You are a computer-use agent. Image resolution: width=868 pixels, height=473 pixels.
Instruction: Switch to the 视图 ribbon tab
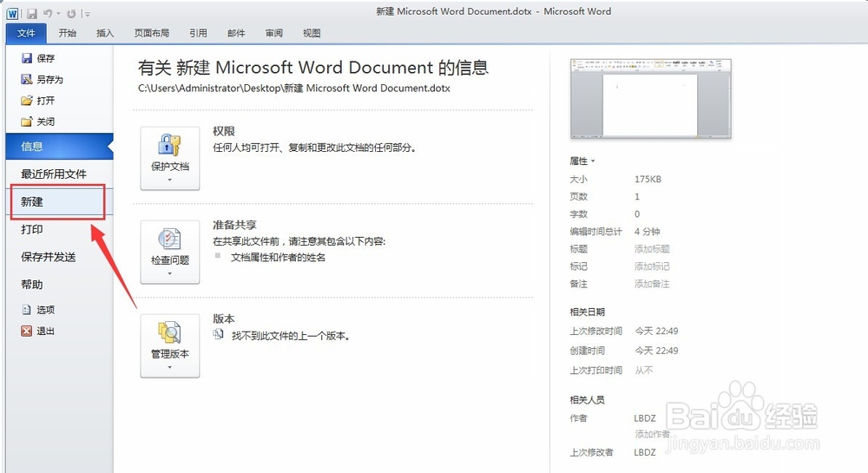(312, 33)
